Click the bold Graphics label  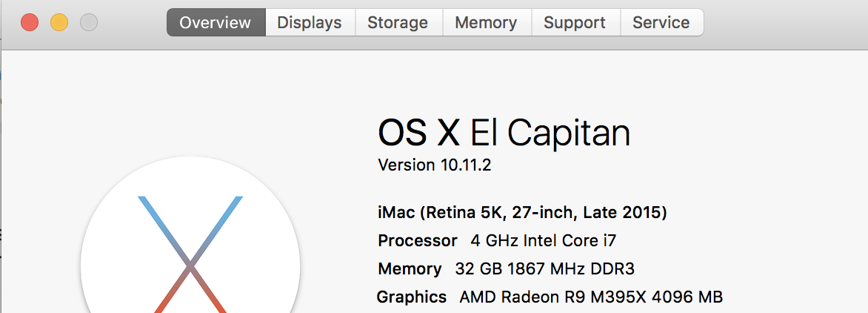[x=412, y=297]
